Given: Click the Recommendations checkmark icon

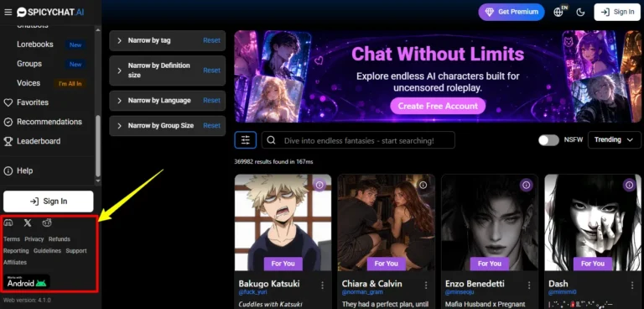Looking at the screenshot, I should coord(8,122).
